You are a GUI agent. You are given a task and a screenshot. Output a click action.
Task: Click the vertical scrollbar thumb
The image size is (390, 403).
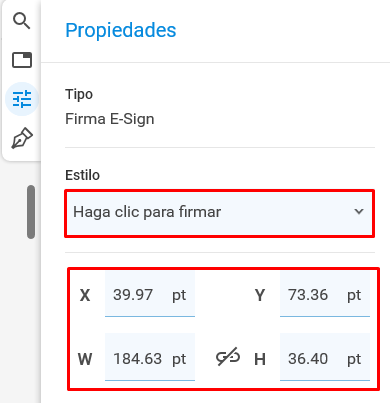(x=31, y=212)
